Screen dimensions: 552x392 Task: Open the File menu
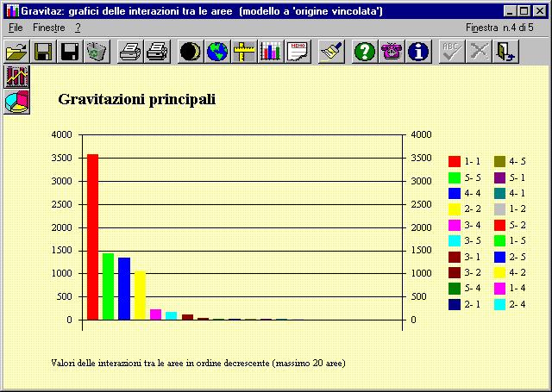point(16,28)
